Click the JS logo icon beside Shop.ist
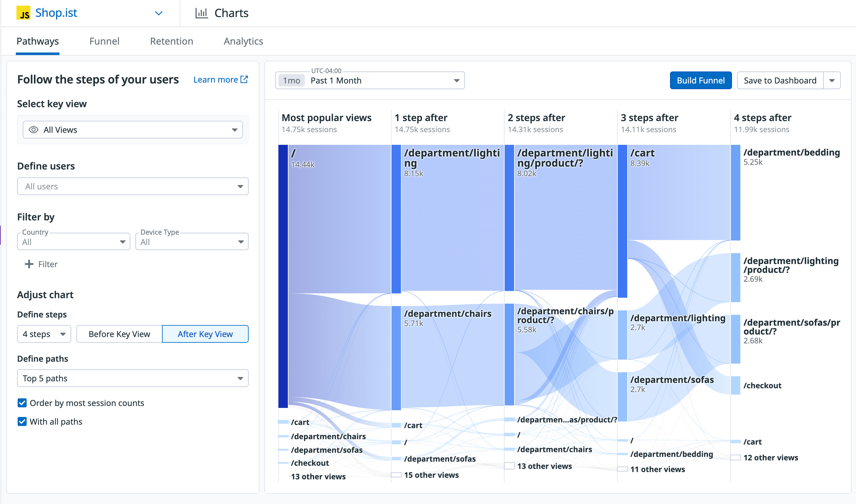856x504 pixels. click(x=23, y=13)
